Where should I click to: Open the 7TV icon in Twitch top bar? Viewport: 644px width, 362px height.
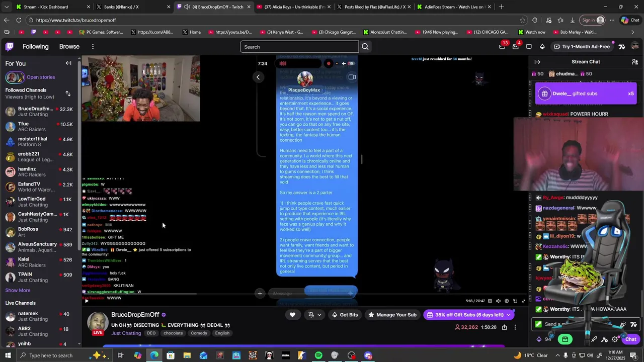(622, 47)
